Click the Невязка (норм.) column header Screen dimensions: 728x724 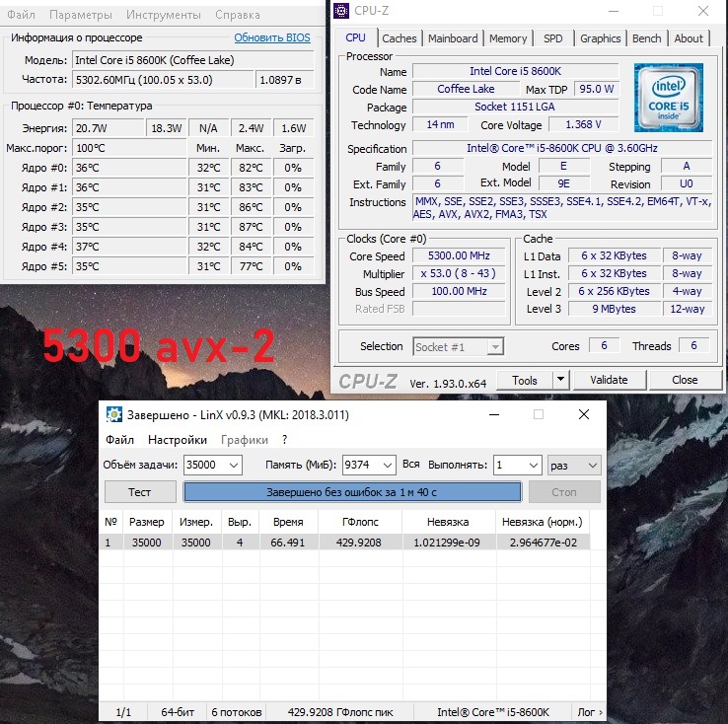pyautogui.click(x=543, y=522)
